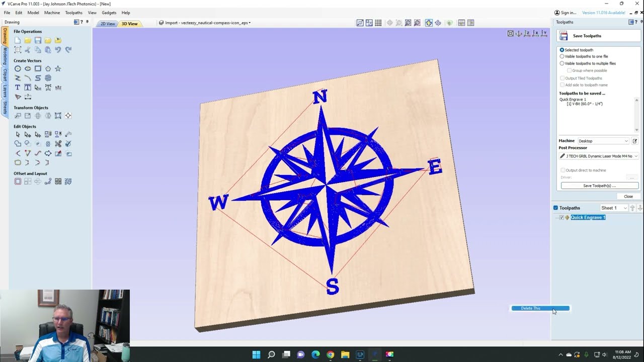The image size is (644, 362).
Task: Select the Draw Polygon tool
Action: click(x=48, y=68)
